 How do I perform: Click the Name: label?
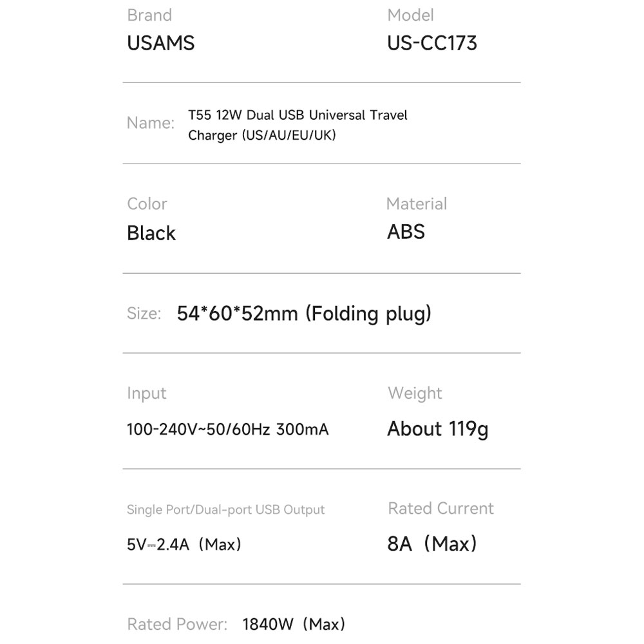click(150, 123)
